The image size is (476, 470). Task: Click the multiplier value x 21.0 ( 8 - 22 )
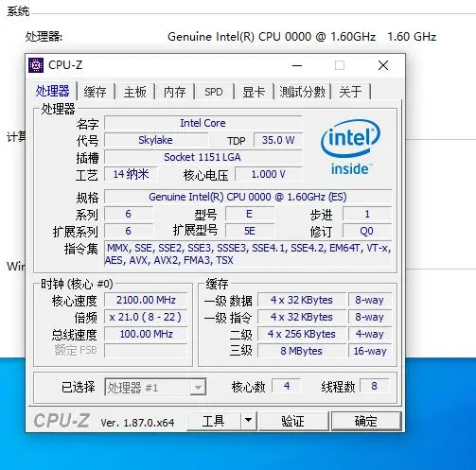(x=146, y=317)
